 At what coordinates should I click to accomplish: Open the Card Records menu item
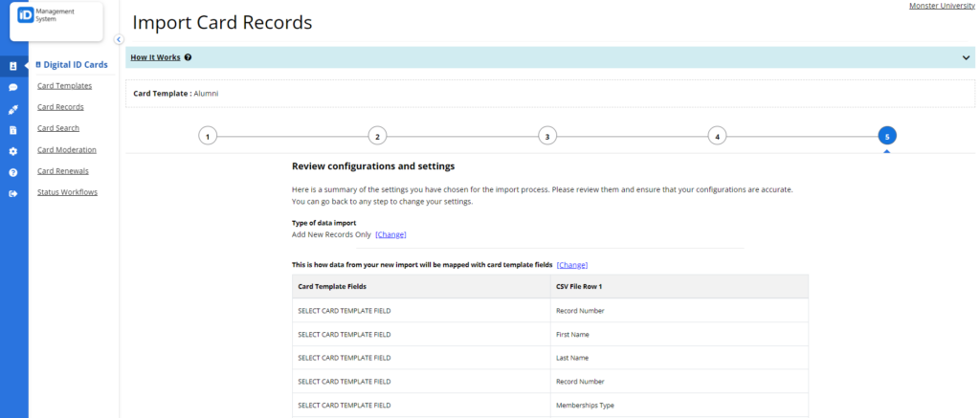click(x=60, y=107)
